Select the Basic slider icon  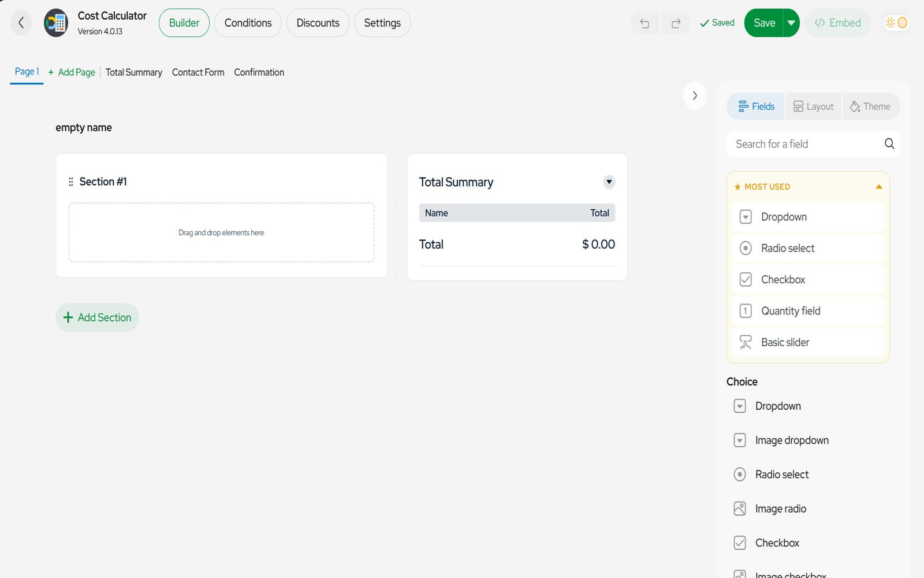coord(746,342)
